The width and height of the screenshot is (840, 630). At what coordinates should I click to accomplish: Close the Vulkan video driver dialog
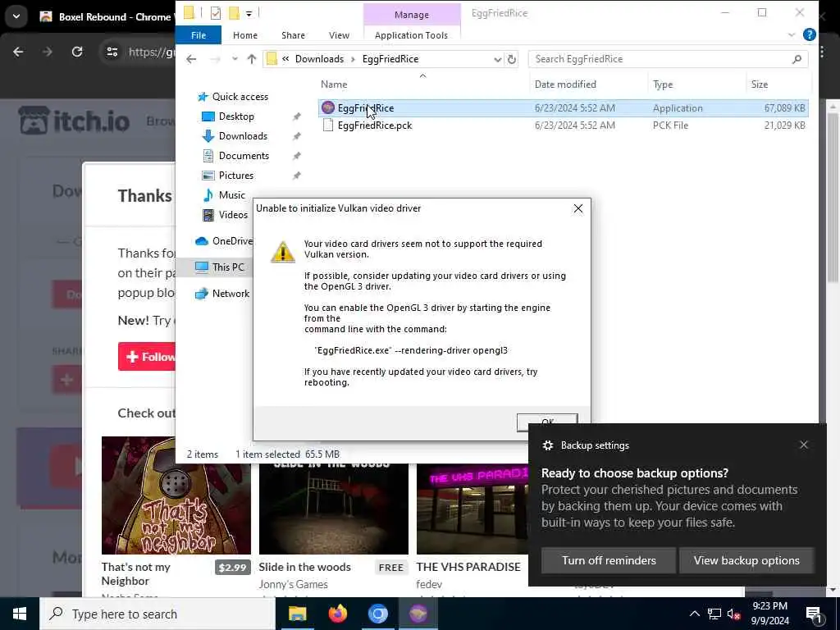(578, 208)
